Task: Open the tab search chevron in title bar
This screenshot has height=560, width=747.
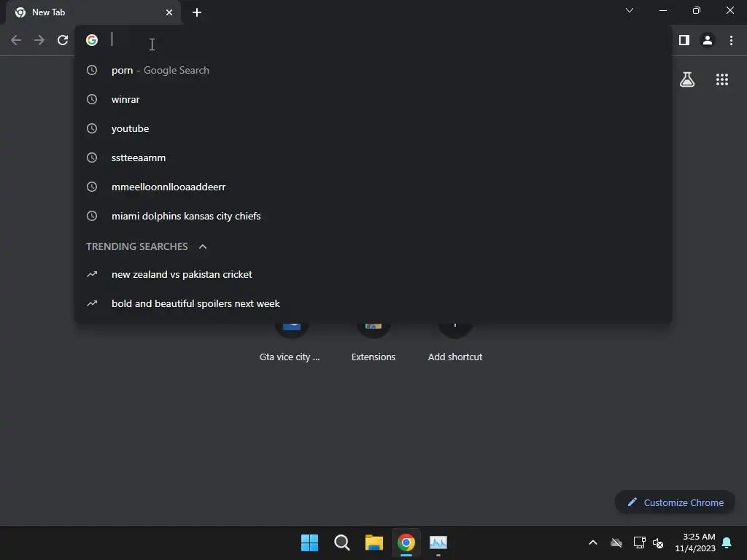Action: coord(630,10)
